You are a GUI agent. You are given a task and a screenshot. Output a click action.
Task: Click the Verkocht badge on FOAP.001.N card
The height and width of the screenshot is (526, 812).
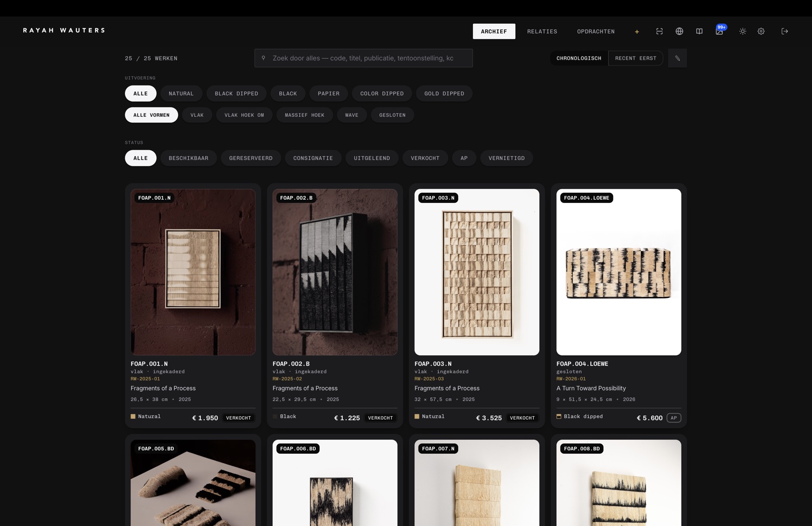coord(238,418)
